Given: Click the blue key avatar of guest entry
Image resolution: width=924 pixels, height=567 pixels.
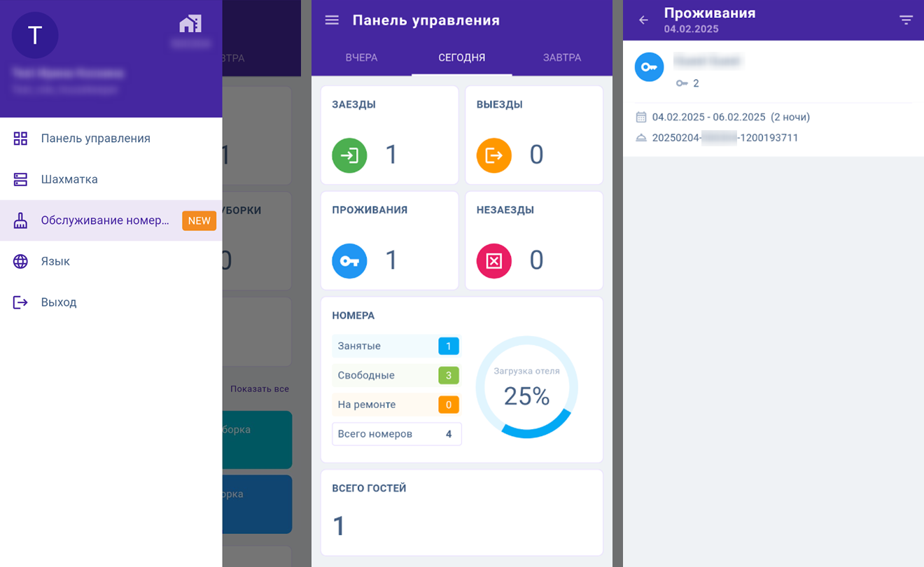Looking at the screenshot, I should 649,67.
